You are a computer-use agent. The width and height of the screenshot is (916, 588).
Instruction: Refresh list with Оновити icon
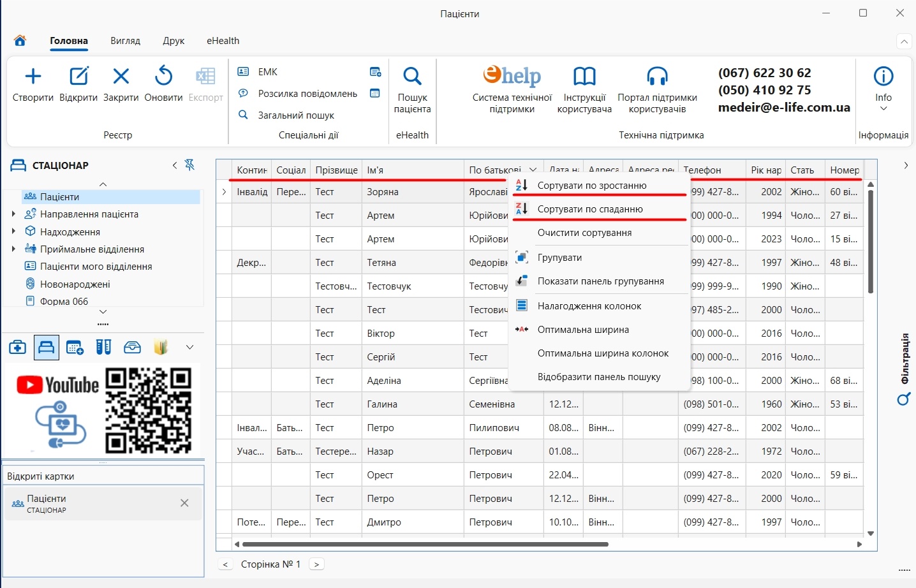[164, 77]
